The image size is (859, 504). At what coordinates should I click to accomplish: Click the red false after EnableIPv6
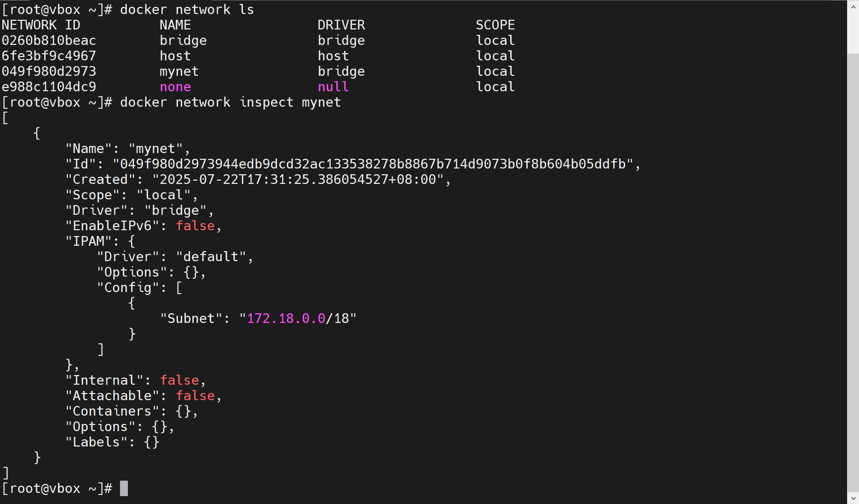(195, 226)
